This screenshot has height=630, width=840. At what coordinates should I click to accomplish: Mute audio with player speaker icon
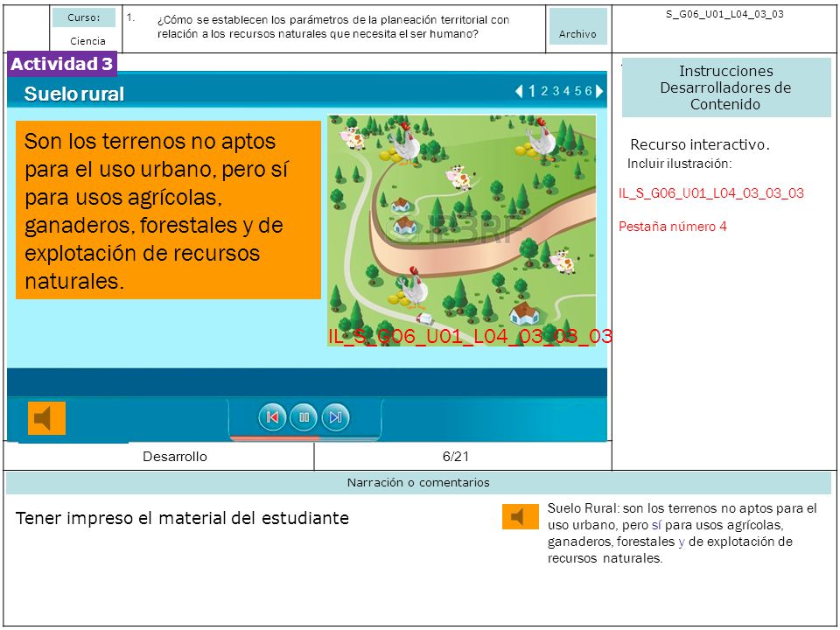[x=46, y=418]
